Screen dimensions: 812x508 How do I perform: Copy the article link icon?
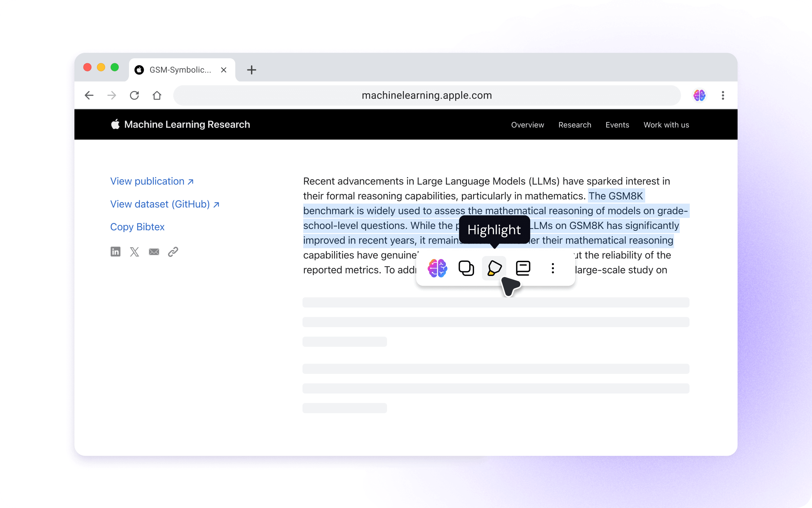(173, 252)
